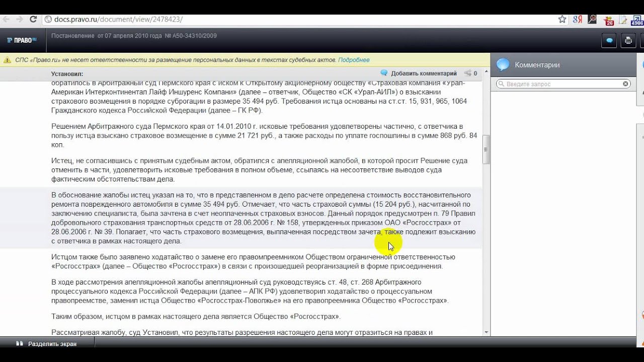Print the document via printer button
This screenshot has width=644, height=362.
pos(628,41)
